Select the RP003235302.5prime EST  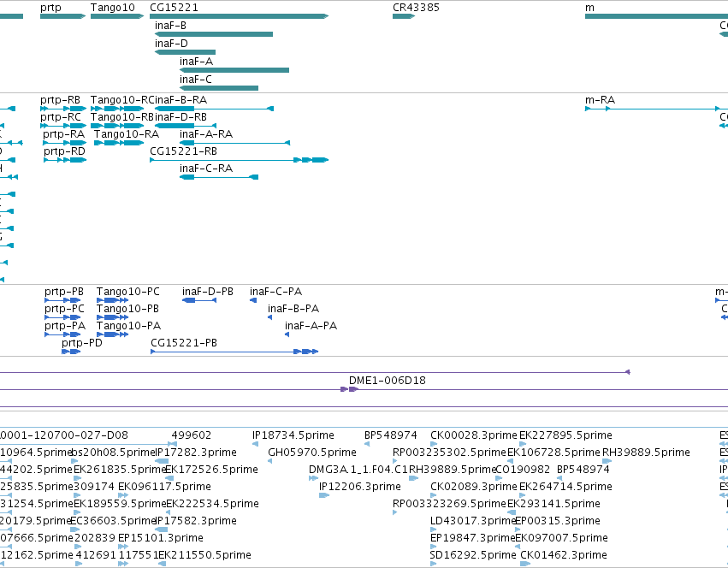(449, 453)
